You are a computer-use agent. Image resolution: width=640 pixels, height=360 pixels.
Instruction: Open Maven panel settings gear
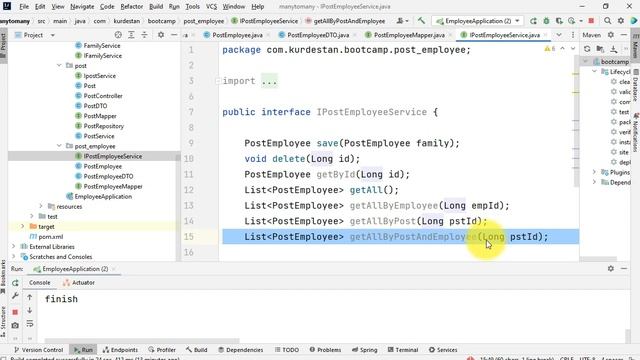pos(611,35)
